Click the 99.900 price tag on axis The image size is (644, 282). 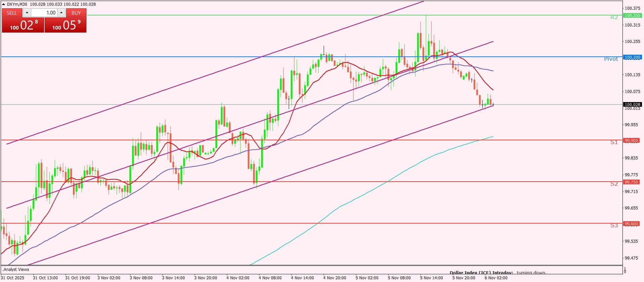pyautogui.click(x=632, y=140)
